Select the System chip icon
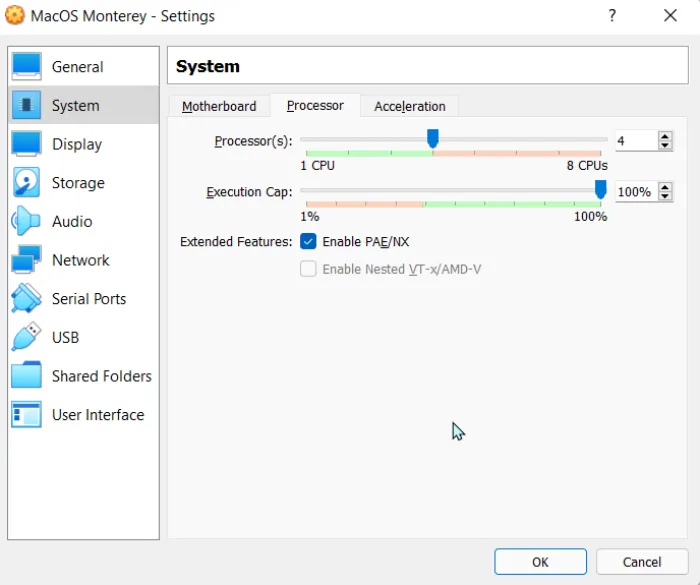The width and height of the screenshot is (700, 585). (26, 105)
